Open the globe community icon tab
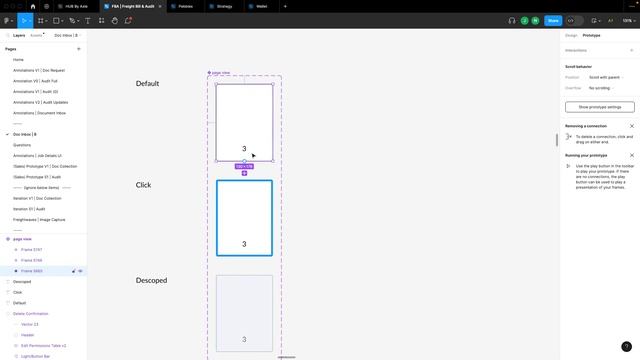The width and height of the screenshot is (640, 360). pyautogui.click(x=47, y=7)
